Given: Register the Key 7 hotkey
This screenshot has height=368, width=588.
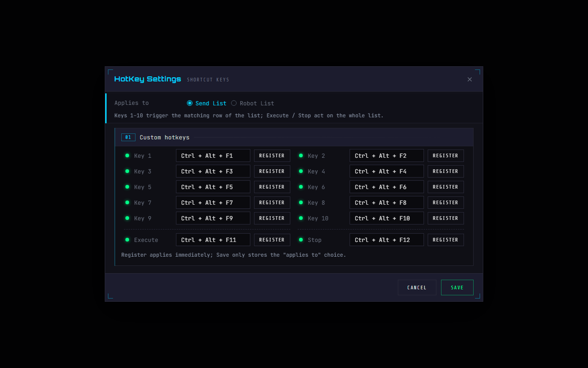Looking at the screenshot, I should click(x=272, y=202).
